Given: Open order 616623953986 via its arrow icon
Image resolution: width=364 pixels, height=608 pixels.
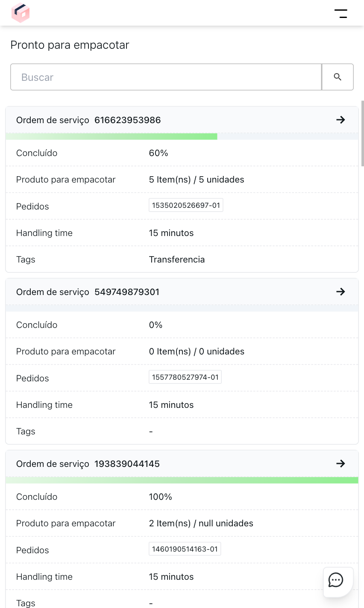Looking at the screenshot, I should (x=341, y=120).
